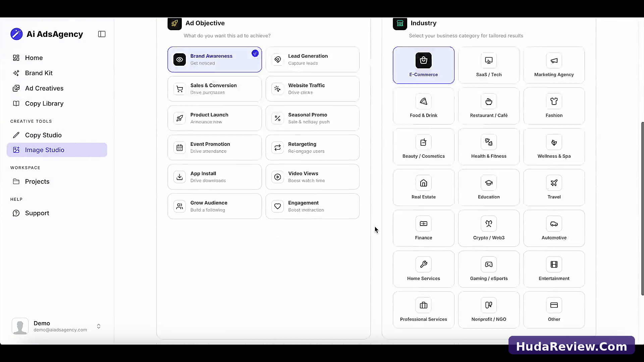The width and height of the screenshot is (644, 362).
Task: Collapse the sidebar with the panel icon
Action: tap(102, 34)
